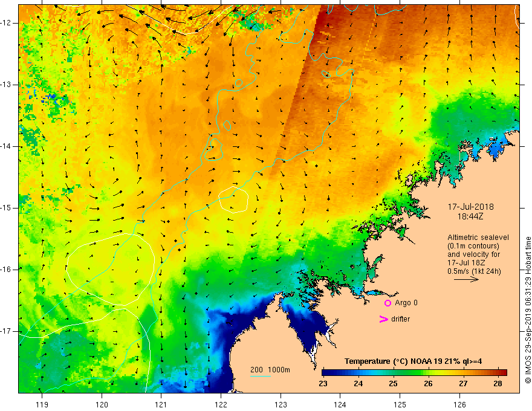Click the 0.5m/s velocity scale arrow

click(x=466, y=279)
